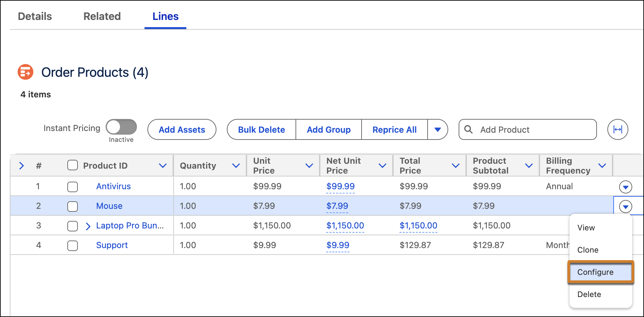Edit Laptop Pro net unit price $1,150.00
644x317 pixels.
pyautogui.click(x=345, y=225)
